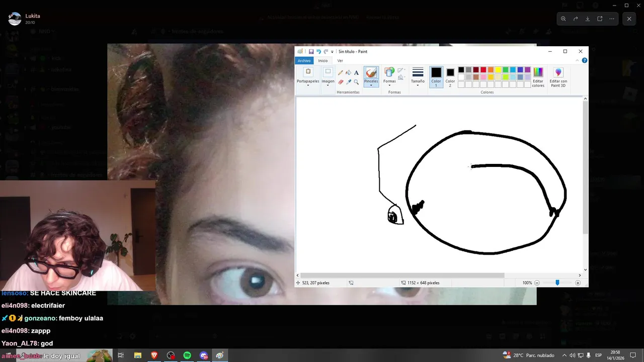
Task: Click the Discord icon in the taskbar
Action: coord(204,355)
